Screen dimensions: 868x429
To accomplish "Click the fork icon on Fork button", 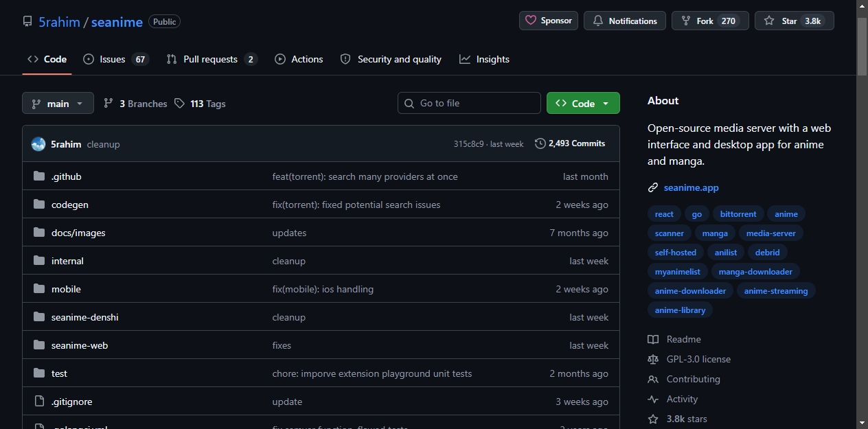I will pyautogui.click(x=685, y=21).
